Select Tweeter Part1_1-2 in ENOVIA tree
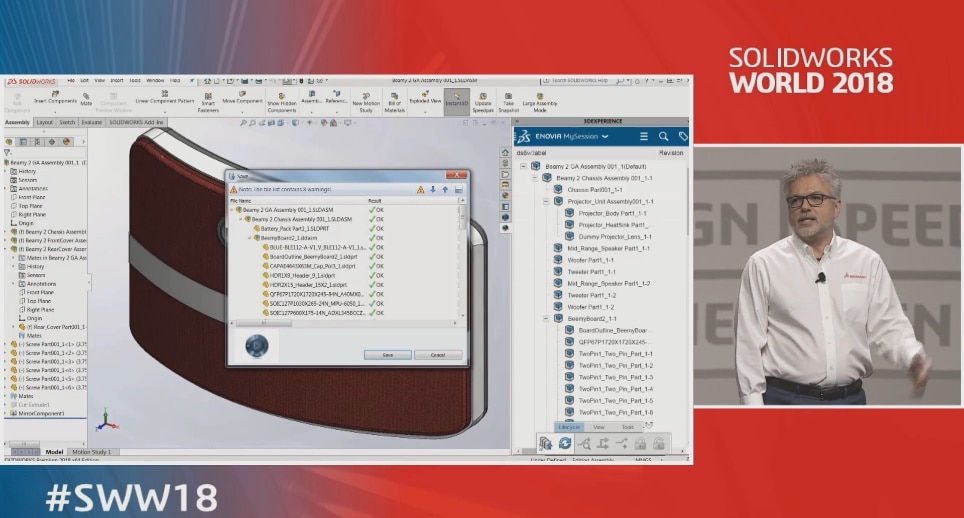Screen dimensions: 964x518 pyautogui.click(x=591, y=296)
